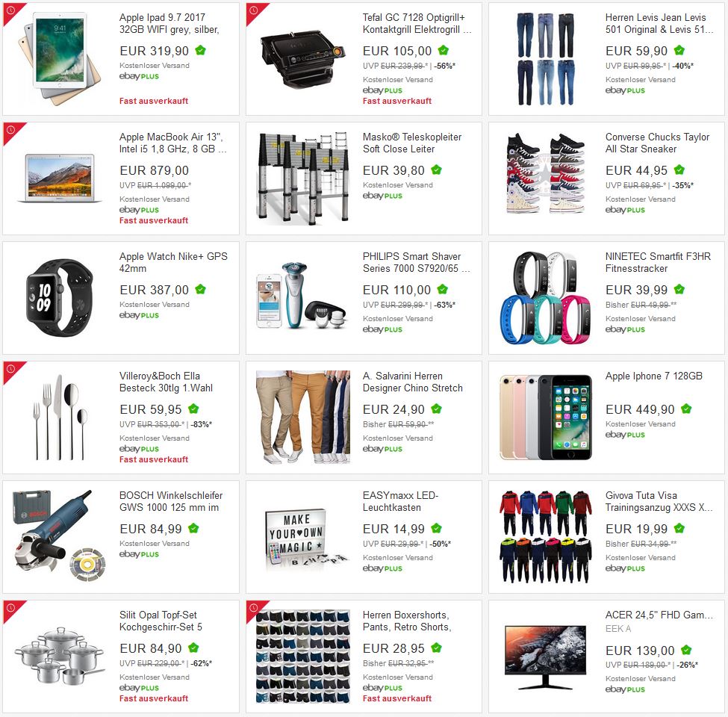Click the red timer icon on the Villeroy&Boch Besteck
The width and height of the screenshot is (728, 717).
(10, 368)
